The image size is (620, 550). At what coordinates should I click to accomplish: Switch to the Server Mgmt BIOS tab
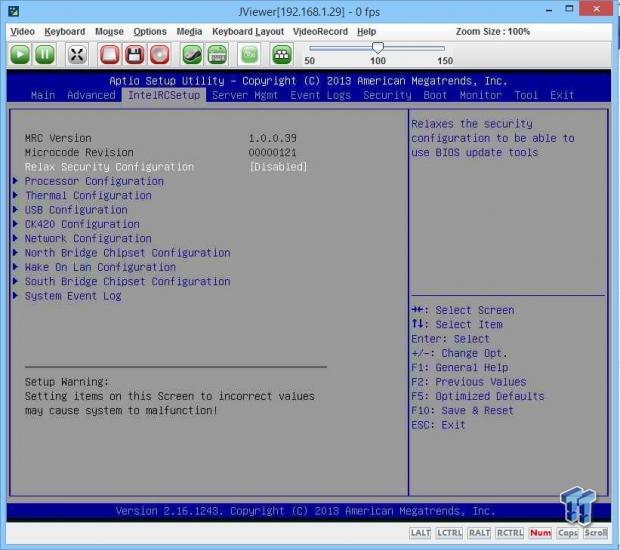[x=245, y=95]
